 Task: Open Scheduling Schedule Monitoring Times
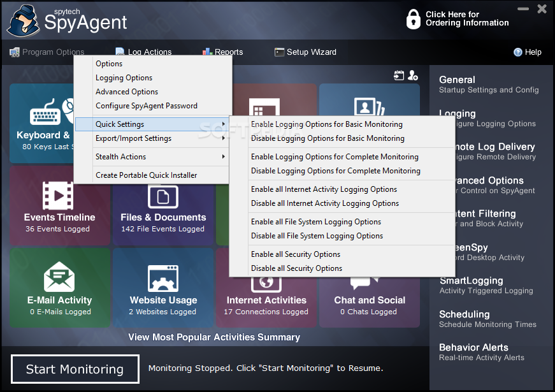(x=487, y=319)
